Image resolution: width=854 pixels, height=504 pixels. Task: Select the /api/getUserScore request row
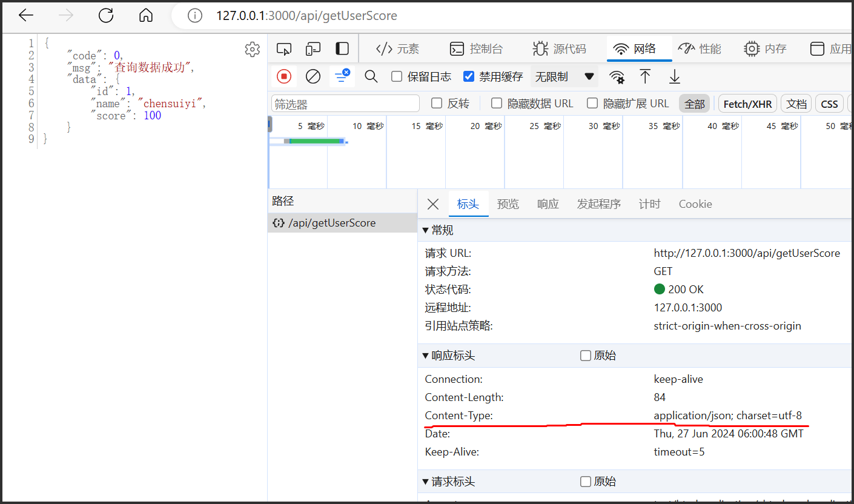[343, 223]
